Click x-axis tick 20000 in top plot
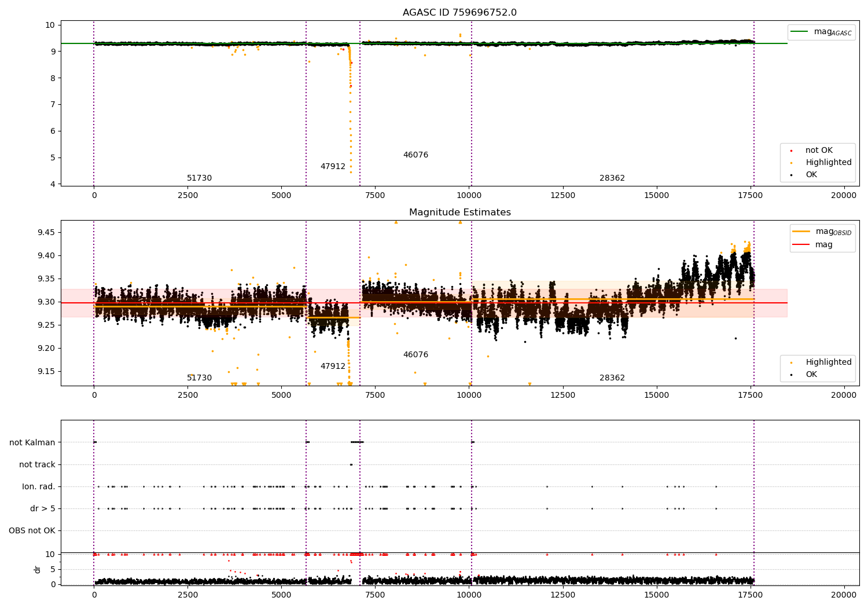The image size is (868, 608). coord(844,196)
